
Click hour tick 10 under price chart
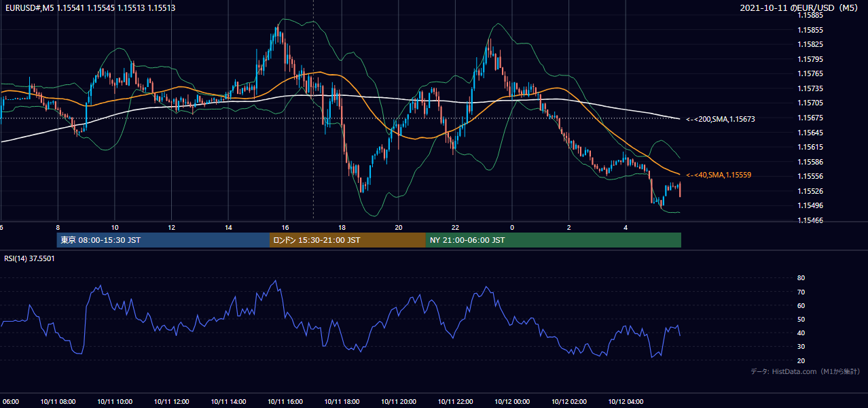click(115, 227)
